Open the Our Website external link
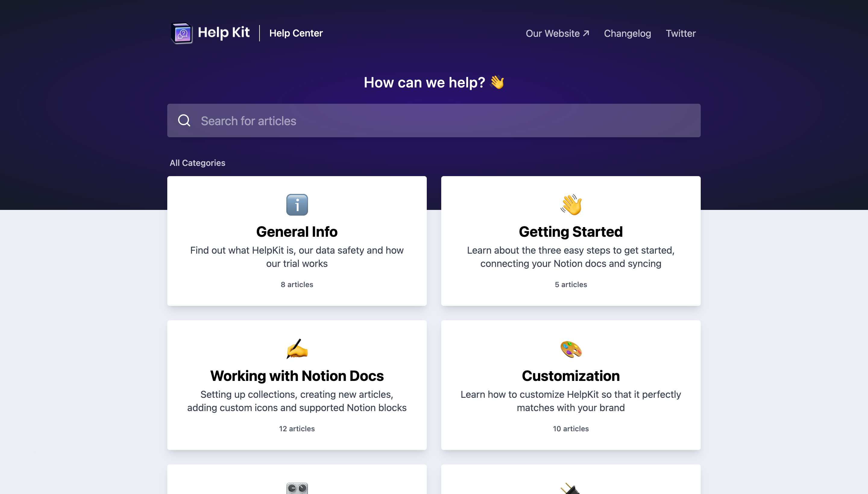 pos(557,33)
